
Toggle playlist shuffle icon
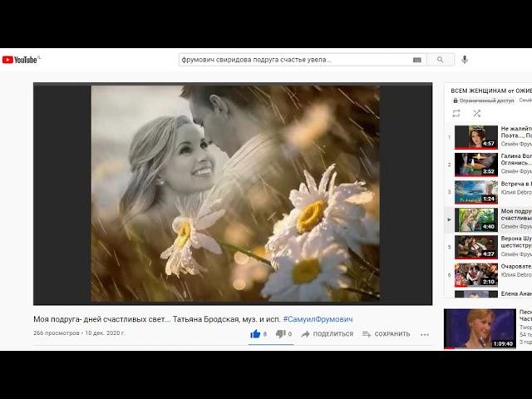pos(476,113)
